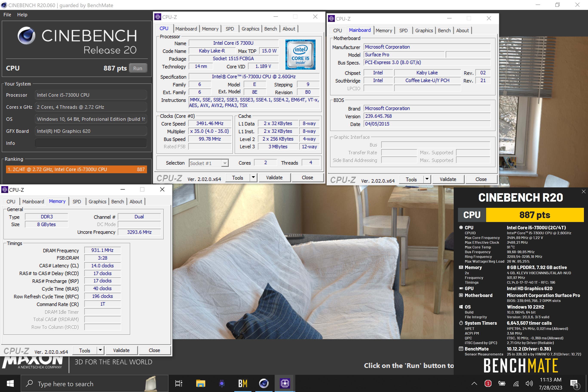Click the Windows Start button
The height and width of the screenshot is (392, 588).
point(10,383)
